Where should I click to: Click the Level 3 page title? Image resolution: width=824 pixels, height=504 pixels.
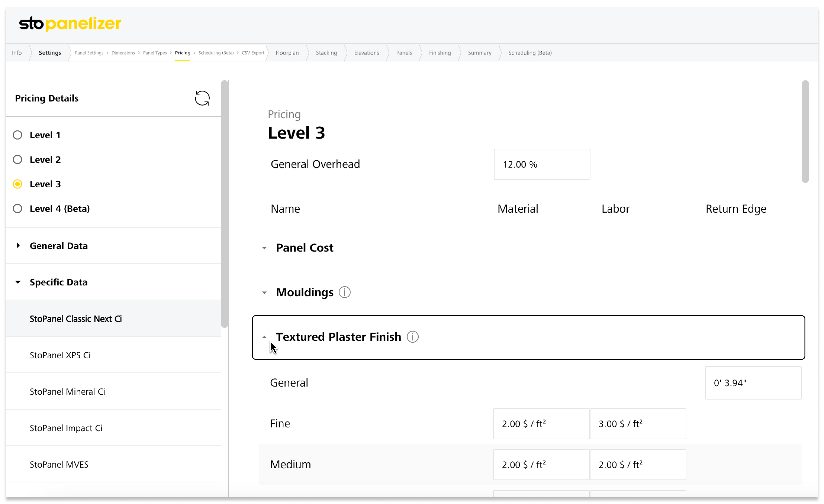[x=296, y=133]
